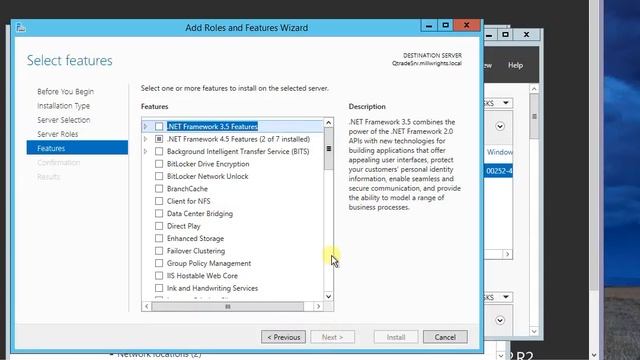Select the BranchCache feature label

[187, 189]
